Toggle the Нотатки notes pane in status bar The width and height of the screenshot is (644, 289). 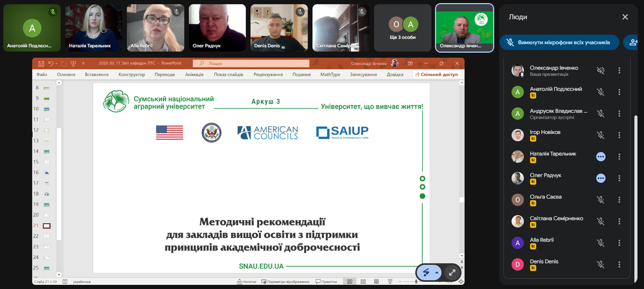247,282
